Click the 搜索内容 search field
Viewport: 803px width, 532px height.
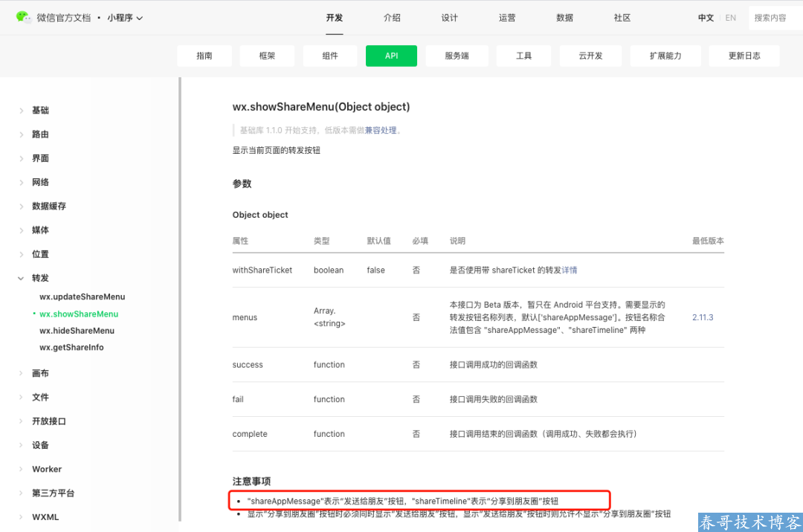[775, 18]
